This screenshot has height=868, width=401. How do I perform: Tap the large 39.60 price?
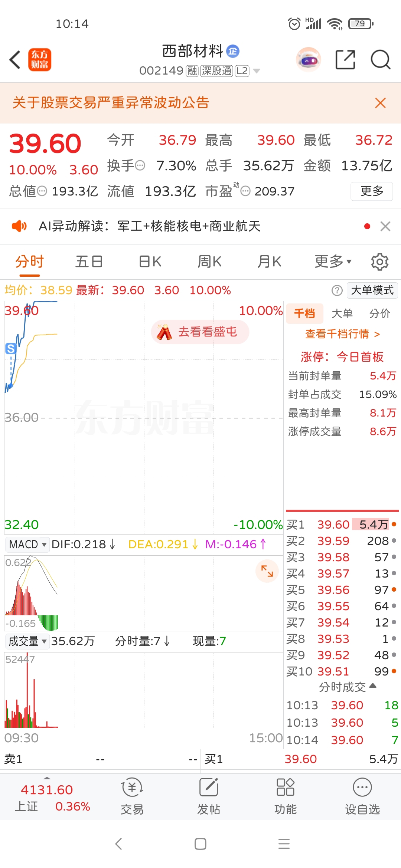(45, 144)
